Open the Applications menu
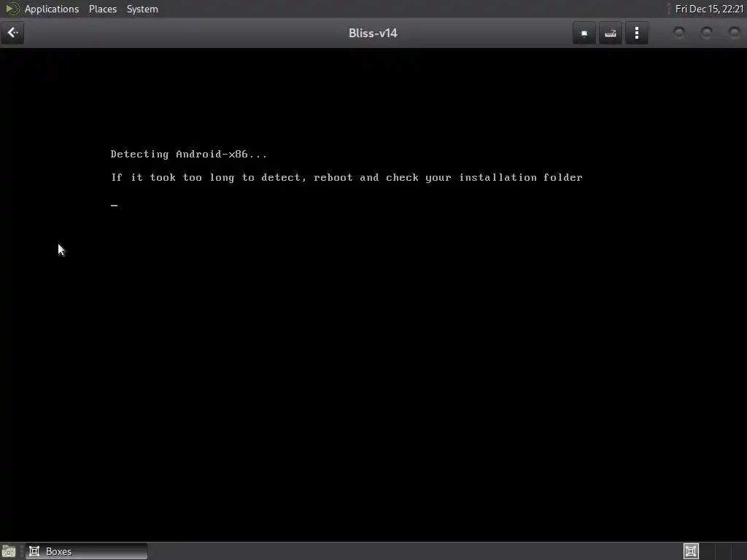This screenshot has height=560, width=747. (x=52, y=9)
